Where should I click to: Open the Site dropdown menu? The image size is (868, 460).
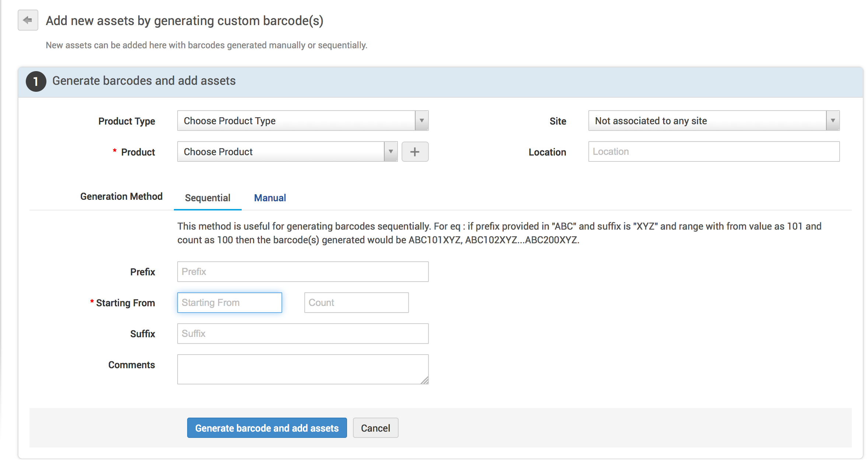point(833,121)
